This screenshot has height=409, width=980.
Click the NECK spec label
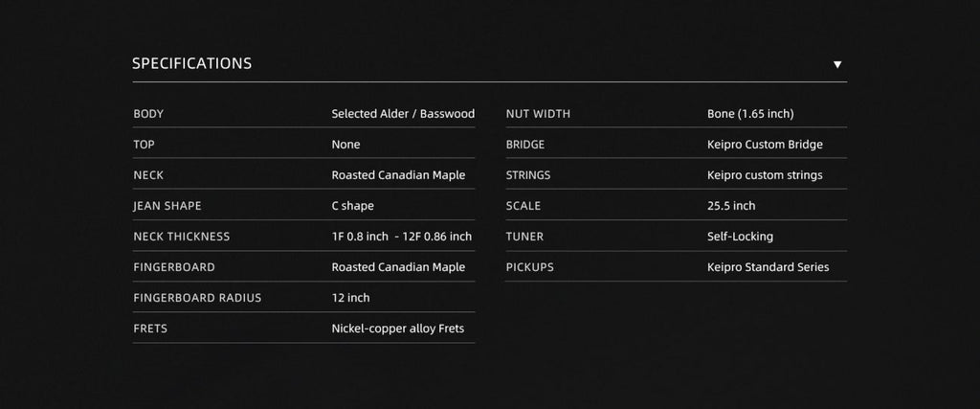148,175
